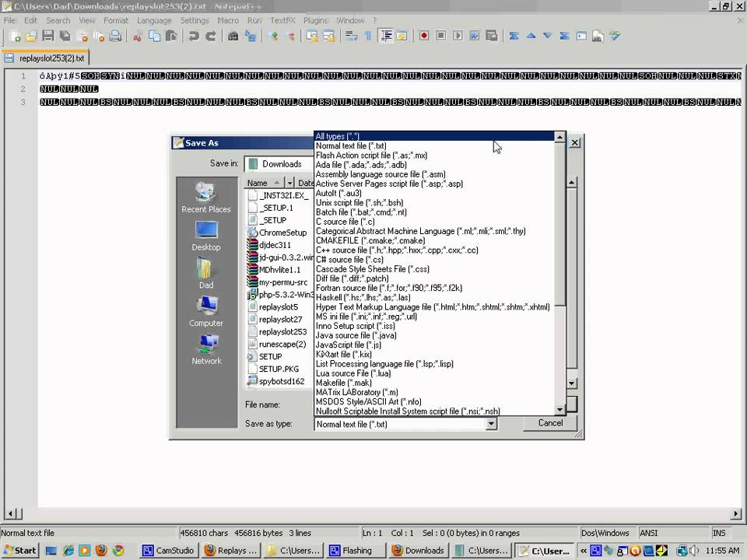Switch to Downloads Firefox taskbar button
Image resolution: width=747 pixels, height=560 pixels.
(x=419, y=551)
